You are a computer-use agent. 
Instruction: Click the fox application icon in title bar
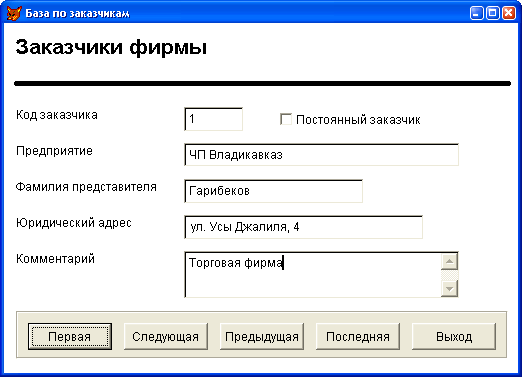point(14,14)
